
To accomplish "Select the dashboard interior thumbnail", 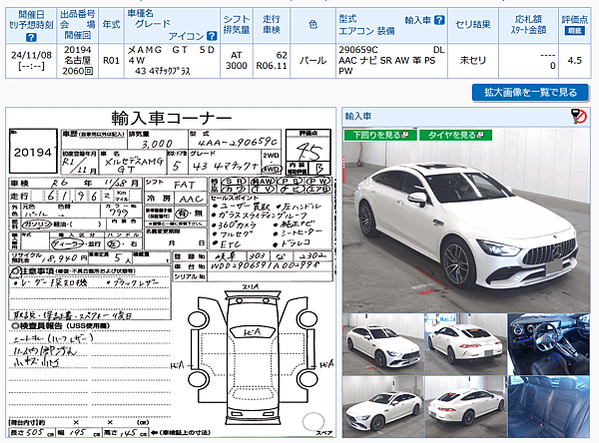I will (x=549, y=344).
